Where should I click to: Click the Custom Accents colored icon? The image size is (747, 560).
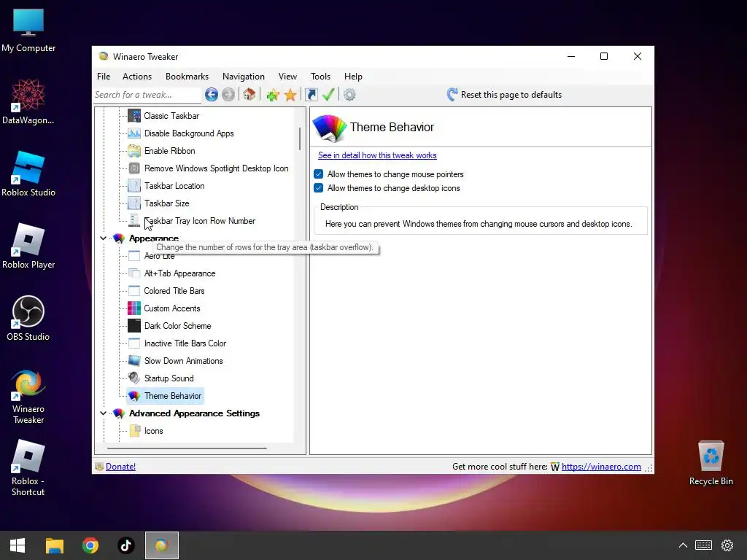134,308
